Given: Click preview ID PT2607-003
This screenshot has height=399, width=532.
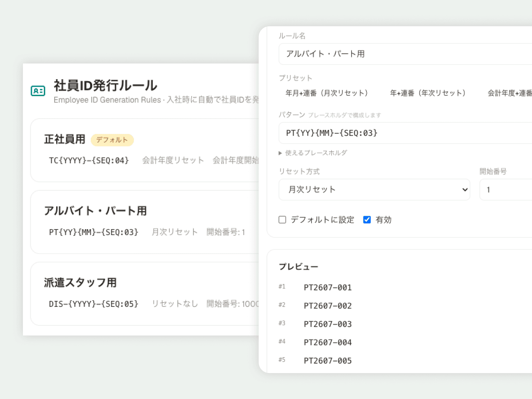Looking at the screenshot, I should coord(328,324).
